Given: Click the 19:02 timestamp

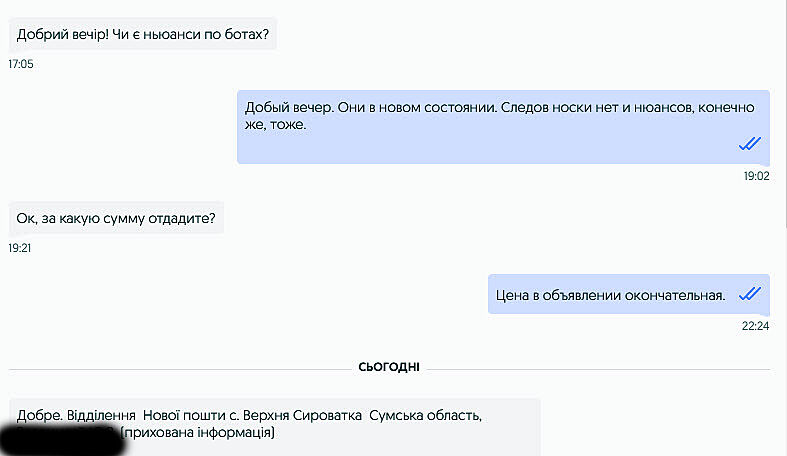Looking at the screenshot, I should [756, 176].
